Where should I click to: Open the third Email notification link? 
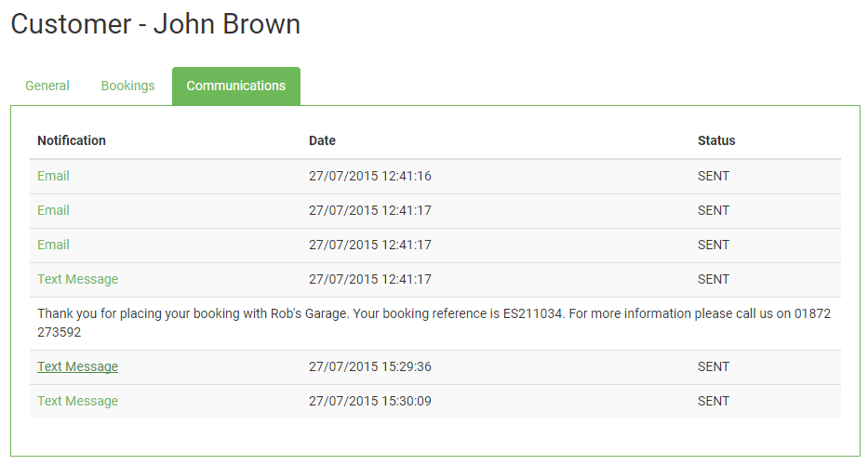pos(53,245)
